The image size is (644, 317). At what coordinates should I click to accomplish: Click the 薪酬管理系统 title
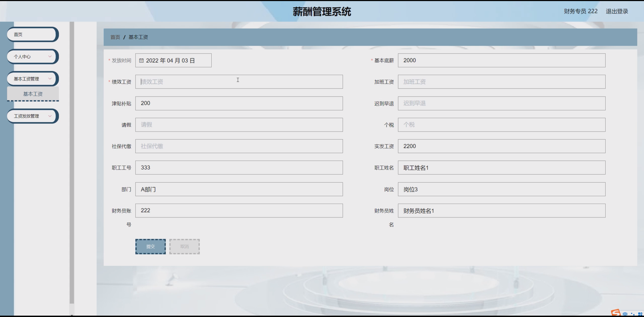[322, 12]
